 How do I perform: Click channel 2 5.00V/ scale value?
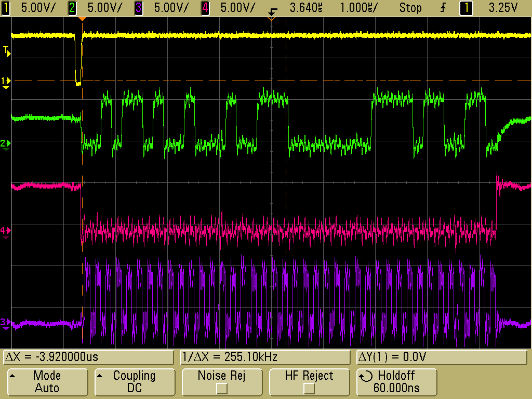click(104, 8)
